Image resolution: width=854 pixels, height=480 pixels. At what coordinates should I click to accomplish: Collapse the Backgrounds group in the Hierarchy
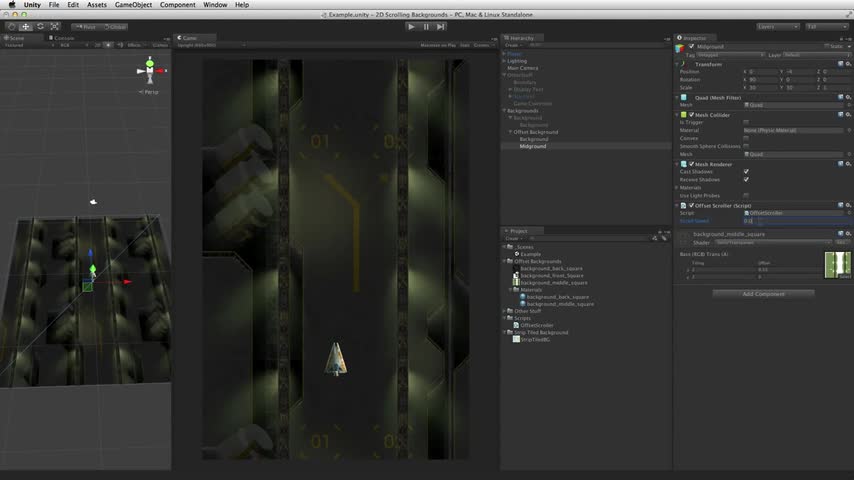click(x=504, y=111)
